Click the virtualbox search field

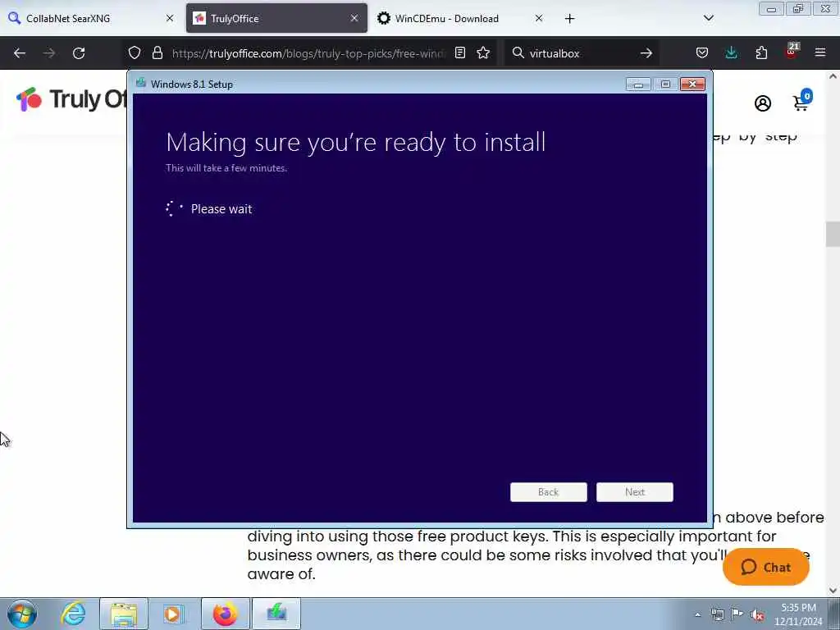tap(582, 53)
